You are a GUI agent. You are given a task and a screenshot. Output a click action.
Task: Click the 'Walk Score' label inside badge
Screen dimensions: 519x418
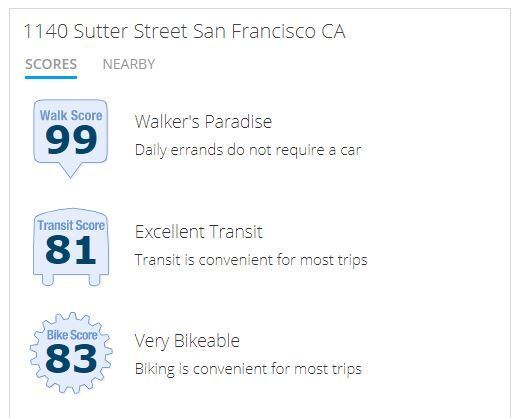click(71, 115)
